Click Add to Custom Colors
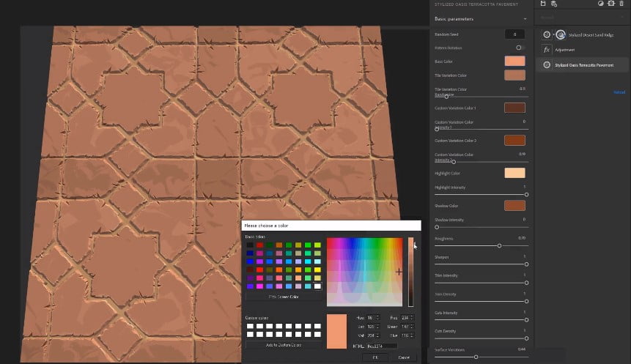 (x=283, y=344)
